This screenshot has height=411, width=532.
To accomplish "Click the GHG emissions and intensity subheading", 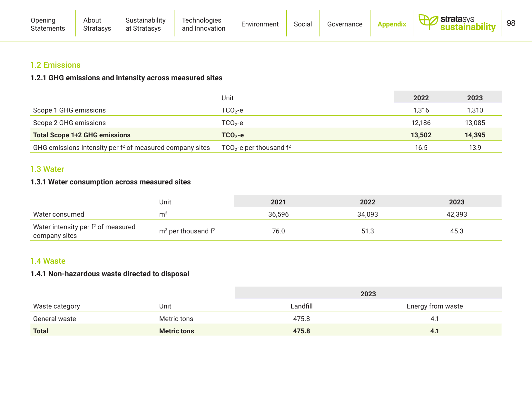I will pyautogui.click(x=126, y=78).
